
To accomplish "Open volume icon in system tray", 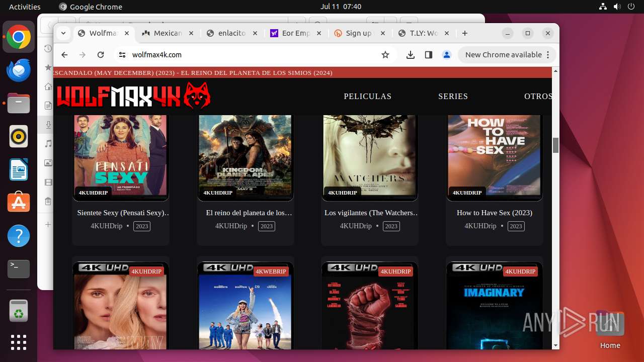I will point(617,7).
